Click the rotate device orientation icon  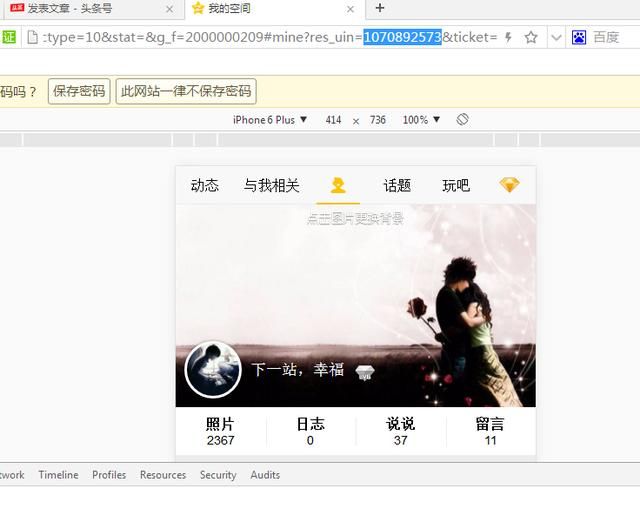462,120
